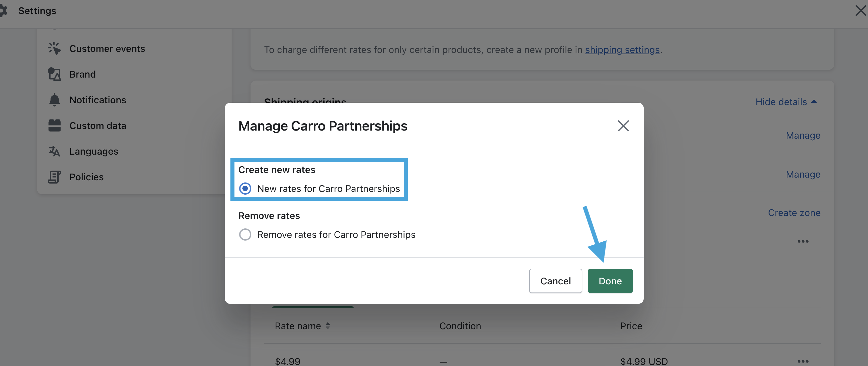This screenshot has width=868, height=366.
Task: Select Remove rates for Carro Partnerships
Action: (x=245, y=235)
